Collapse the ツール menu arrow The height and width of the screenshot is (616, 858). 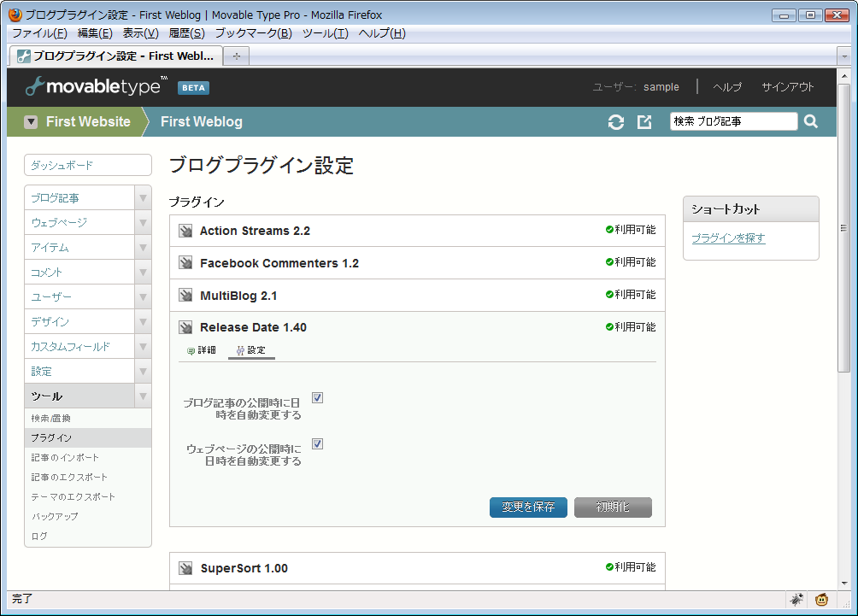pos(143,396)
